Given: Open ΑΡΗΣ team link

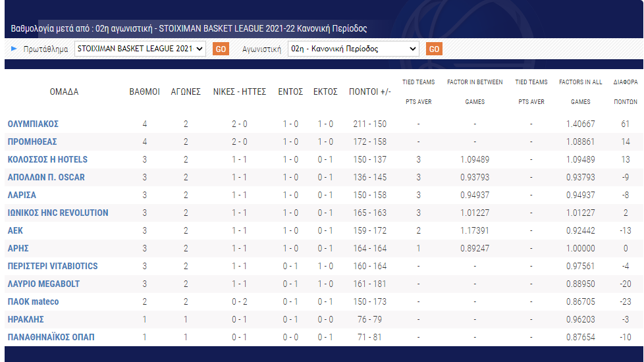Looking at the screenshot, I should [18, 248].
